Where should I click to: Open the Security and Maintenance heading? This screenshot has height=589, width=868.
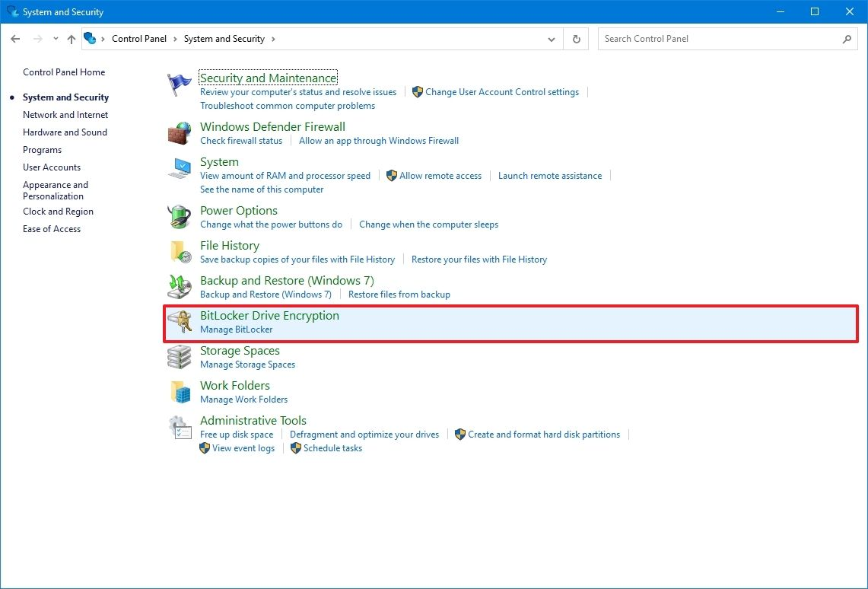pos(268,78)
